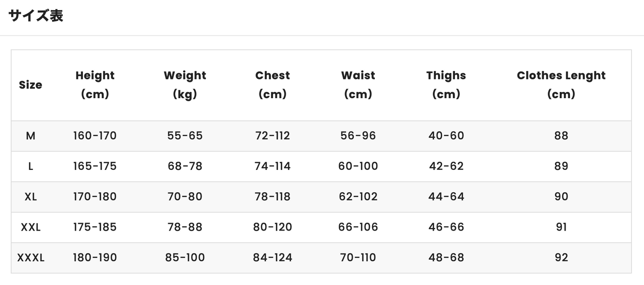Click the 85-100 weight cell

pyautogui.click(x=185, y=257)
